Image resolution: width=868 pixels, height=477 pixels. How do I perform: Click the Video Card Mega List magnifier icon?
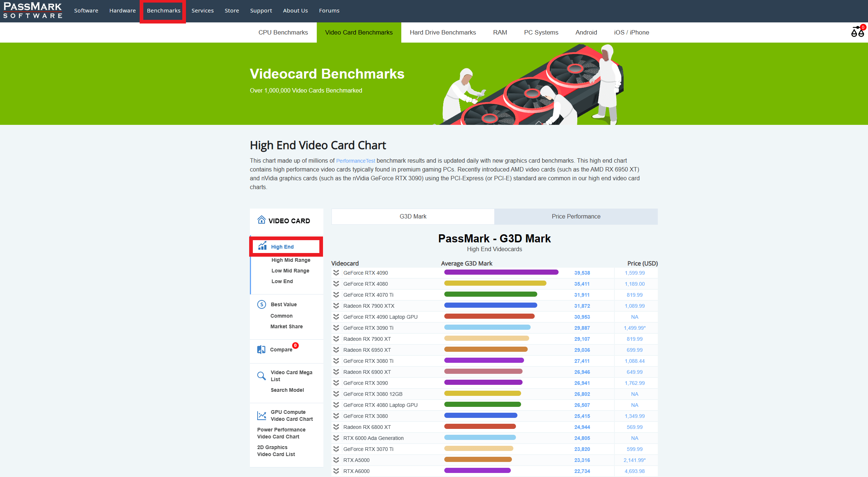coord(261,376)
